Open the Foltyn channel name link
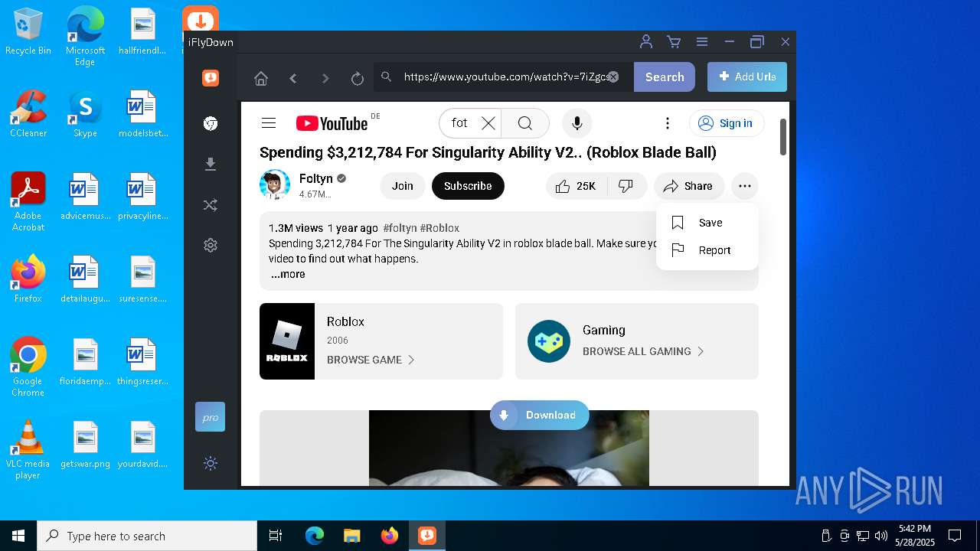980x551 pixels. point(316,178)
